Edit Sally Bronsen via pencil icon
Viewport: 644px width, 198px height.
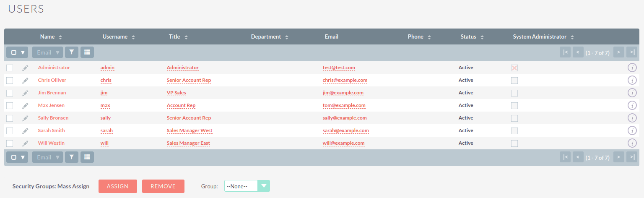pos(26,118)
